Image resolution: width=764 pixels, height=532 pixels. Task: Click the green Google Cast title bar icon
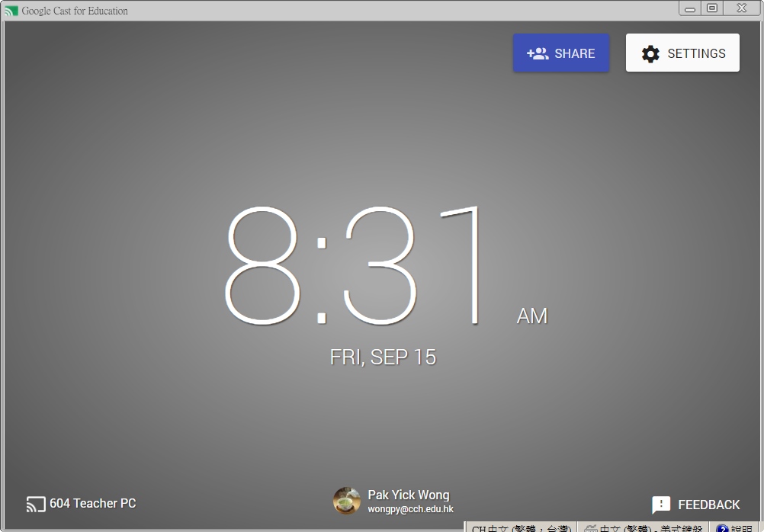pos(11,11)
